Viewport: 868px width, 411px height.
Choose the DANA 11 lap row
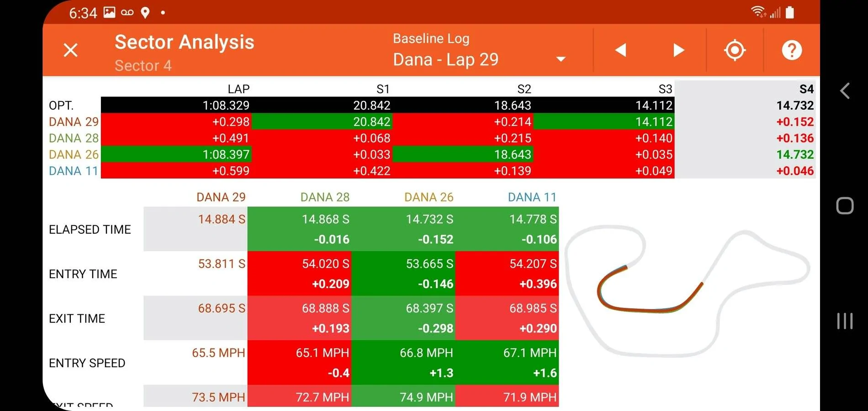[x=431, y=171]
